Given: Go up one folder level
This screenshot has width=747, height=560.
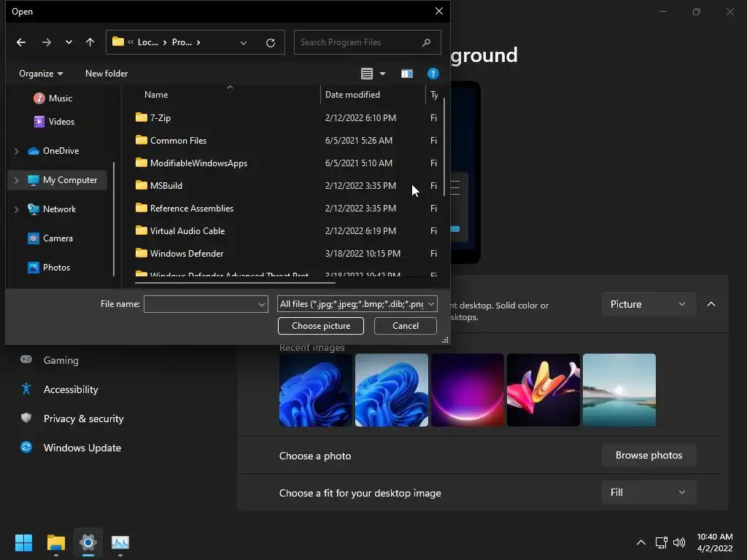Looking at the screenshot, I should [x=90, y=42].
